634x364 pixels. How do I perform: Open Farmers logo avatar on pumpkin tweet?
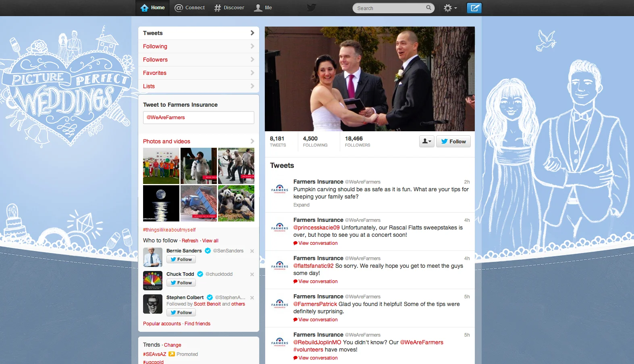point(280,189)
